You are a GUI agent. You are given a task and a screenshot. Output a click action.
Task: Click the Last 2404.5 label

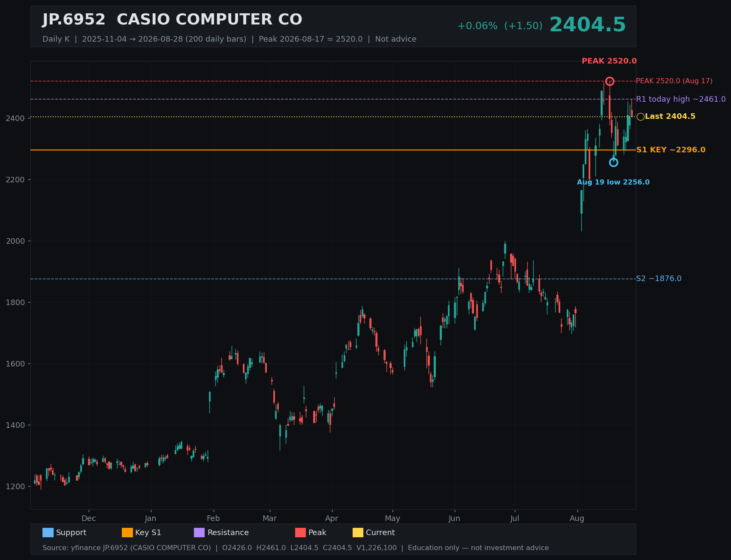(x=670, y=117)
